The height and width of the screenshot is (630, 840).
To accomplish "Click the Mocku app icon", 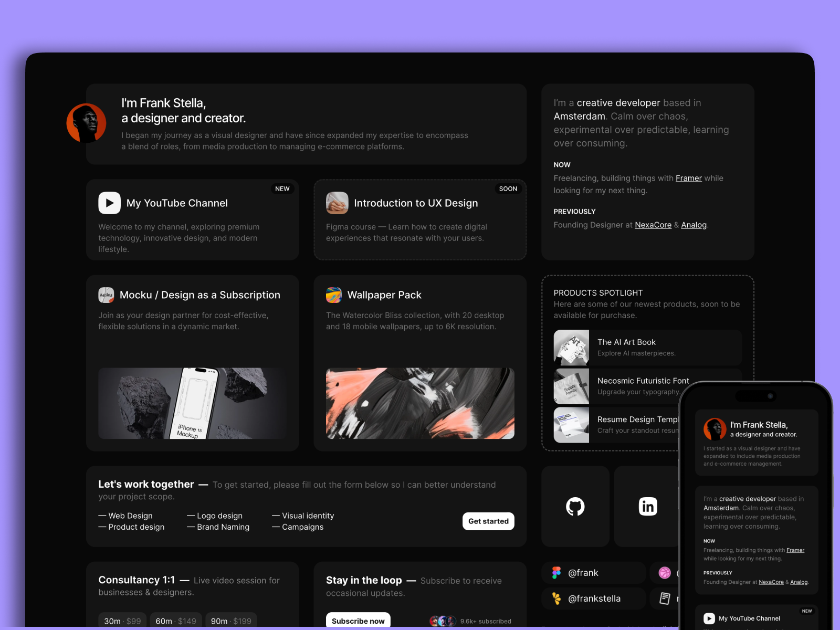I will [106, 295].
